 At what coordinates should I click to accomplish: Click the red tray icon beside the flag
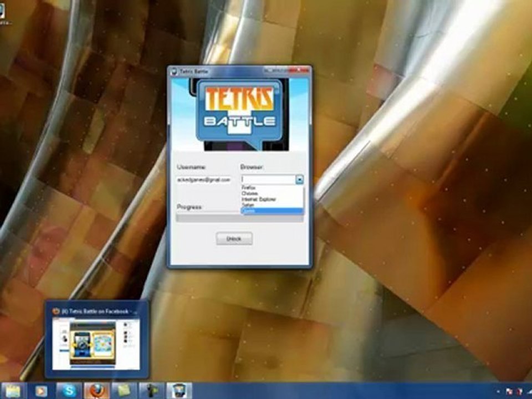pos(519,392)
